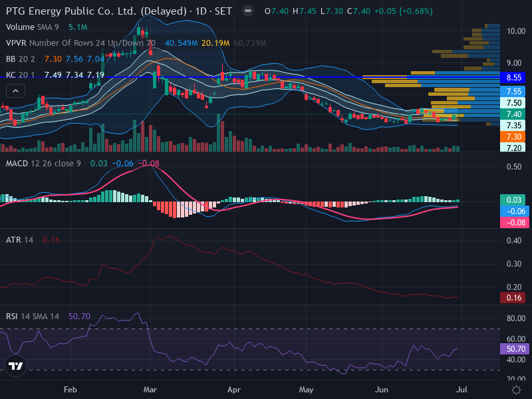Click the blue 8.55 price line label
The width and height of the screenshot is (532, 399).
513,78
